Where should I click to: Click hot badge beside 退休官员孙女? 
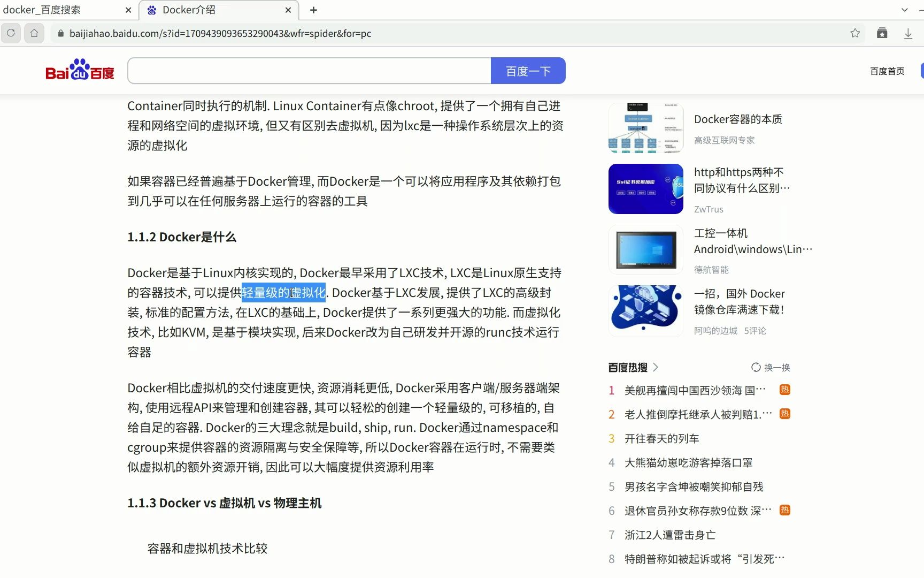(785, 510)
